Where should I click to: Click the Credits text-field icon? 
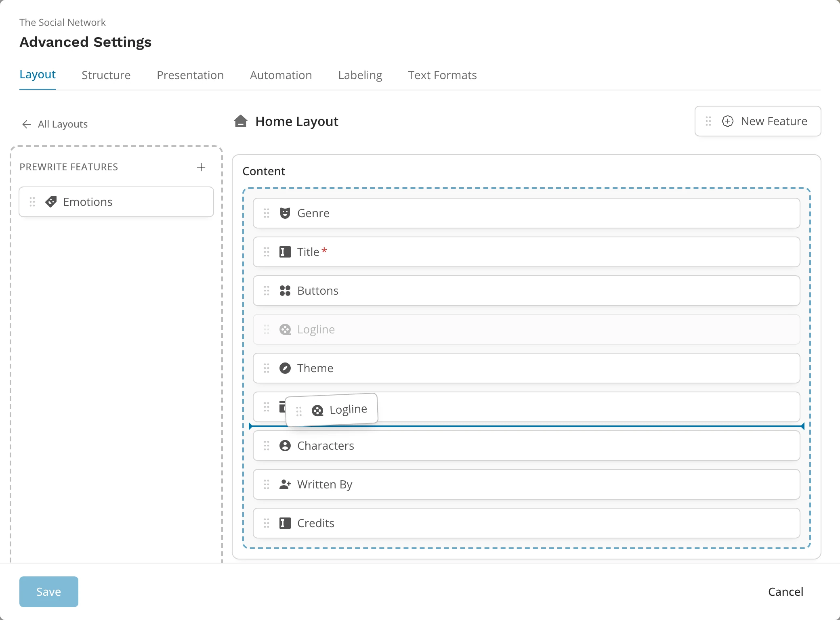pyautogui.click(x=285, y=523)
